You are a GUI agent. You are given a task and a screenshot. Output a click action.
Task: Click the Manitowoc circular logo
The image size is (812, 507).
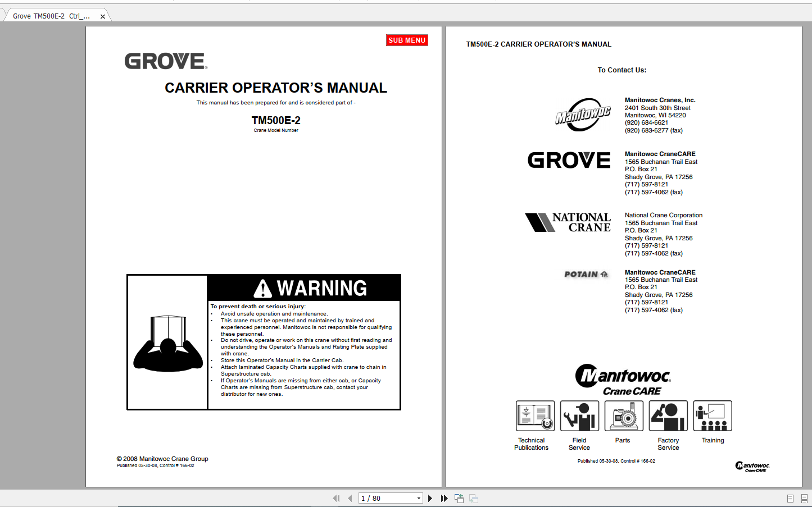(583, 115)
